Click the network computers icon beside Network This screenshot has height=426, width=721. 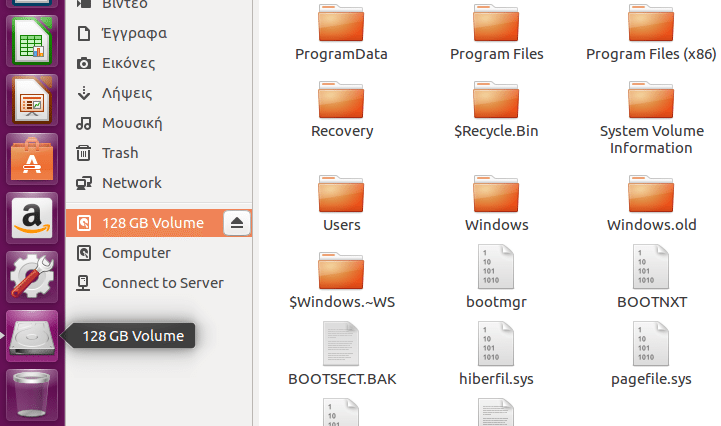[x=84, y=183]
